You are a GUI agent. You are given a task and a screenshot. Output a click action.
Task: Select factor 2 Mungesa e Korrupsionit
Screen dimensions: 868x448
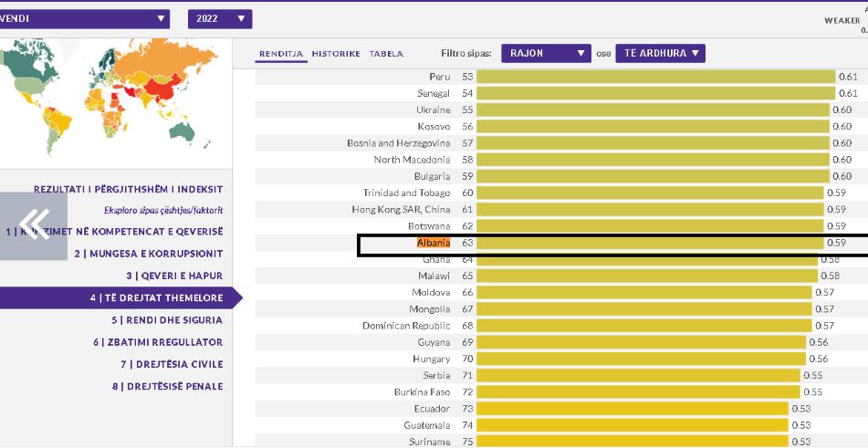coord(148,254)
